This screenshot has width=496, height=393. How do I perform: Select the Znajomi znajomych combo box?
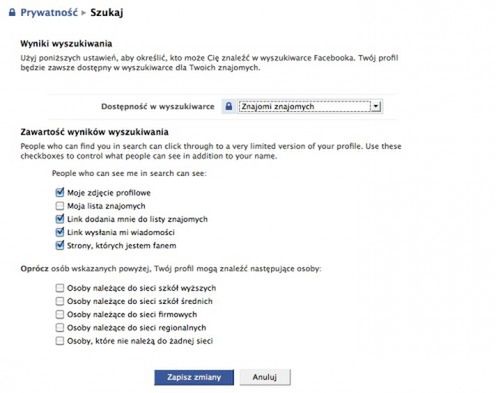pyautogui.click(x=310, y=106)
